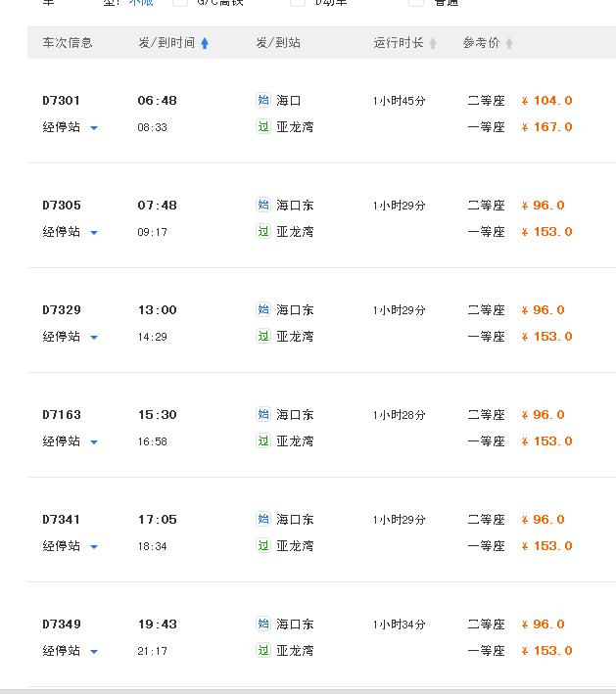The width and height of the screenshot is (616, 694).
Task: Sort by 发/到时间 using the blue arrow
Action: [205, 43]
